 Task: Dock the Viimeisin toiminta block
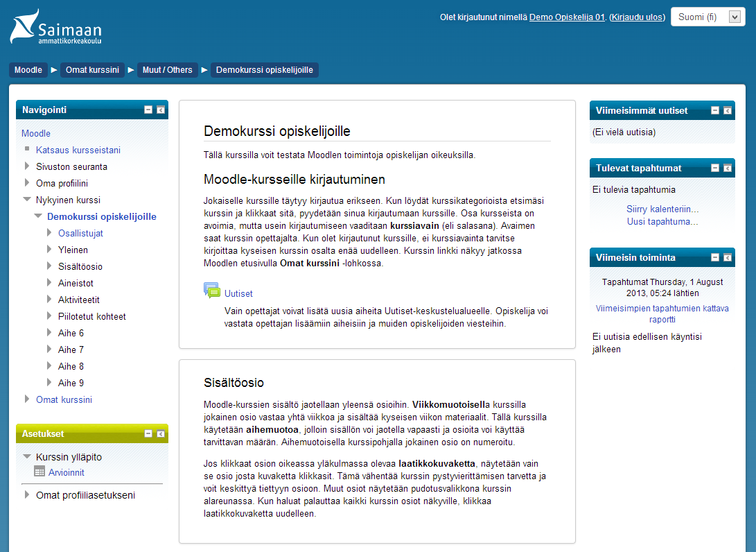728,258
